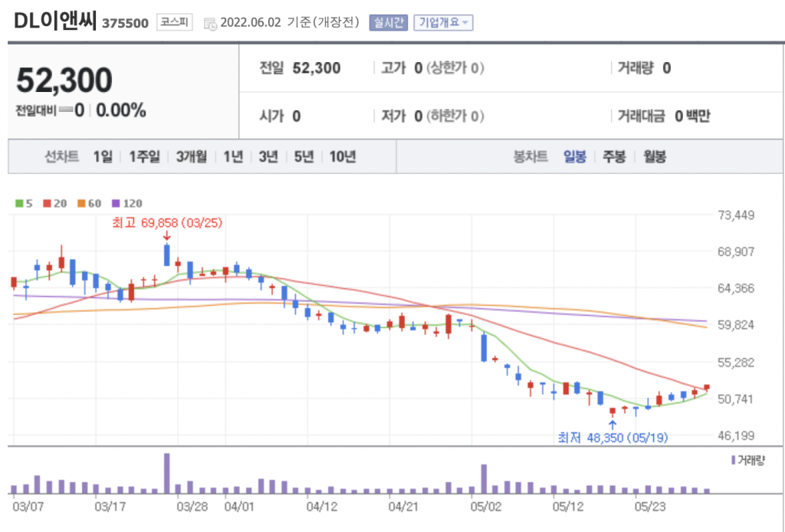
Task: Select the 1년 chart range
Action: click(x=233, y=157)
